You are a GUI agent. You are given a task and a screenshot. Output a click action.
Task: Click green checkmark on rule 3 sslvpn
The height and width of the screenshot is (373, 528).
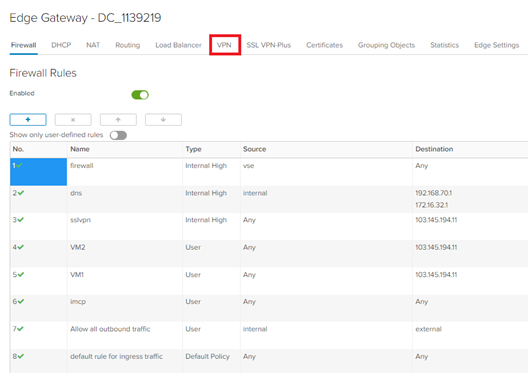click(21, 219)
